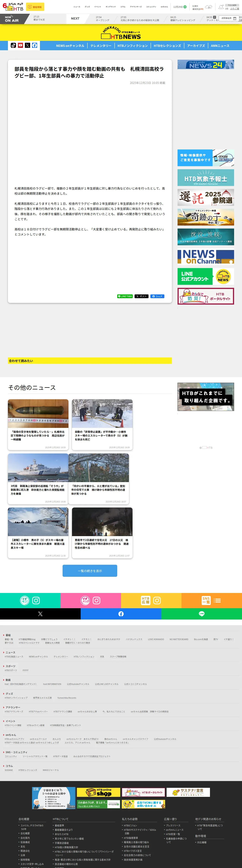This screenshot has height=868, width=242.
Task: Open the Instagram icon in the pink イチモニ section
Action: coord(96,601)
